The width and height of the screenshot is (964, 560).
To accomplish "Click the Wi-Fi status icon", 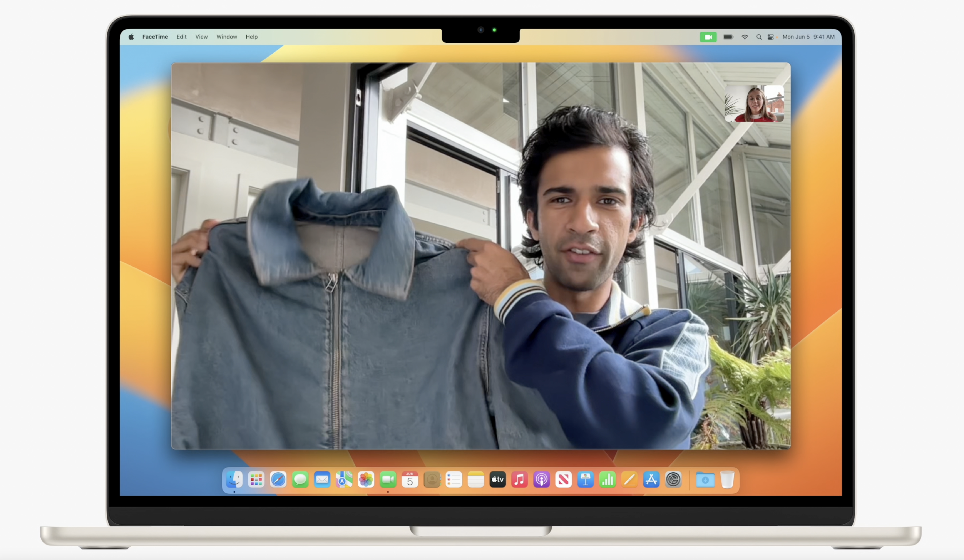I will click(x=744, y=37).
